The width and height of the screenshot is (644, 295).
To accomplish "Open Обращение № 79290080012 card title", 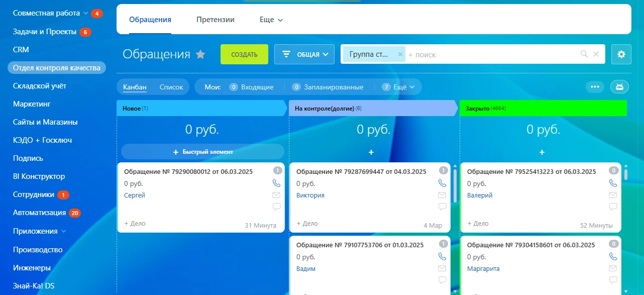I will pyautogui.click(x=188, y=171).
